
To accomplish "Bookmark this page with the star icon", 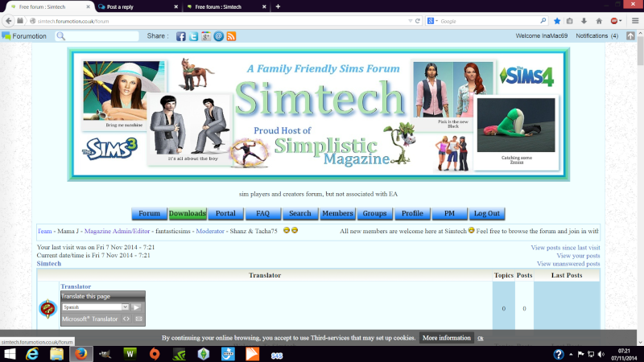I will click(x=557, y=21).
